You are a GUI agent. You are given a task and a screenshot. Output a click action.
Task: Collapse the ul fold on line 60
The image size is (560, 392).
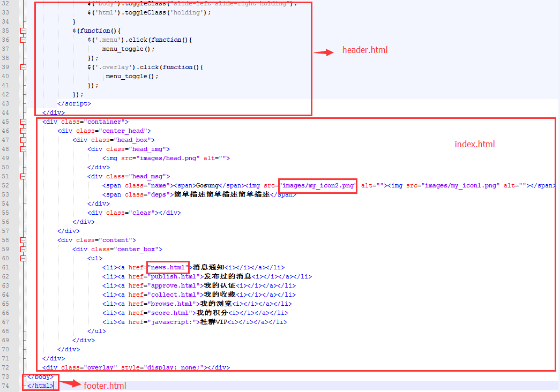pyautogui.click(x=23, y=259)
